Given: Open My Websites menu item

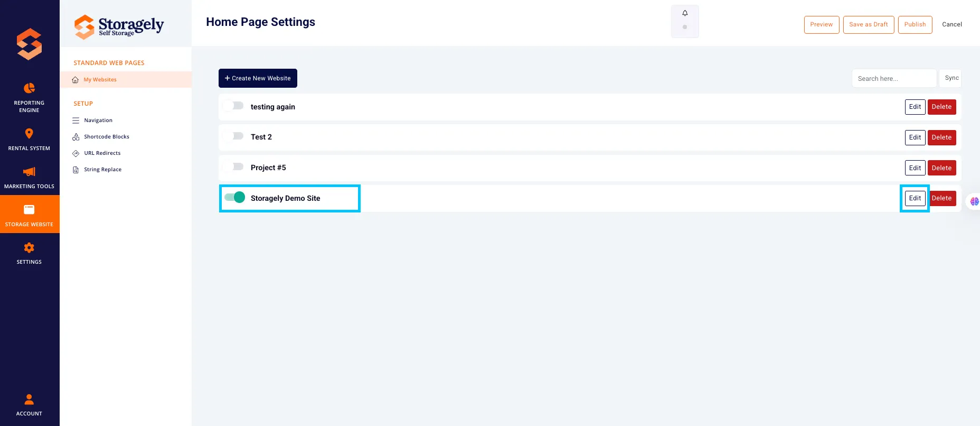Looking at the screenshot, I should click(126, 80).
